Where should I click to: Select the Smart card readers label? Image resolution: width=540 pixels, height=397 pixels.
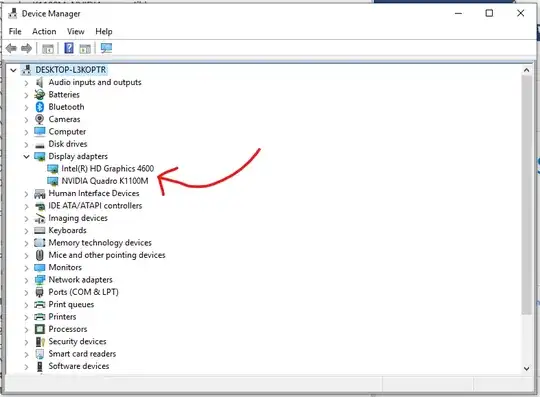click(82, 354)
